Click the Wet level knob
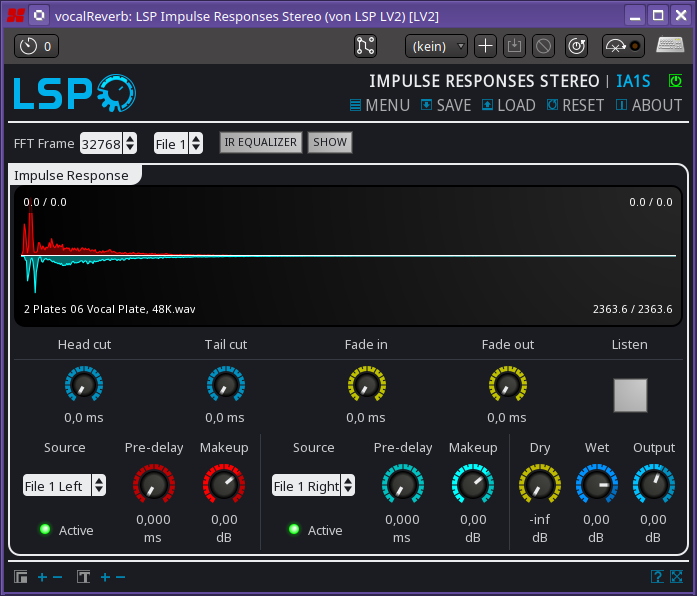Viewport: 697px width, 596px height. pos(596,486)
